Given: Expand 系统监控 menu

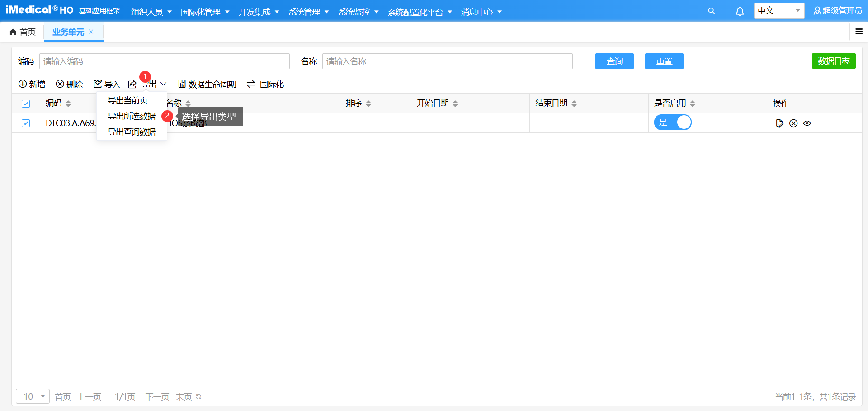Looking at the screenshot, I should [358, 12].
